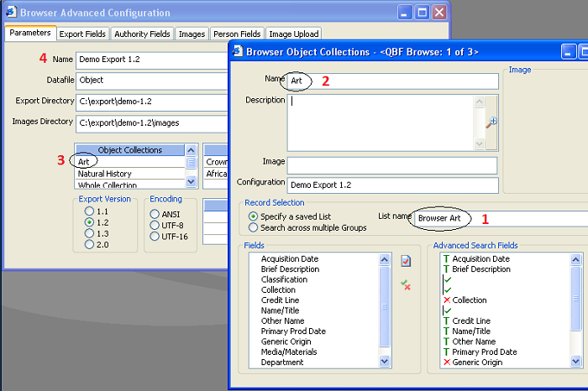Select Whole Collection in Object Collections list
Viewport: 588px width, 391px height.
coord(130,185)
